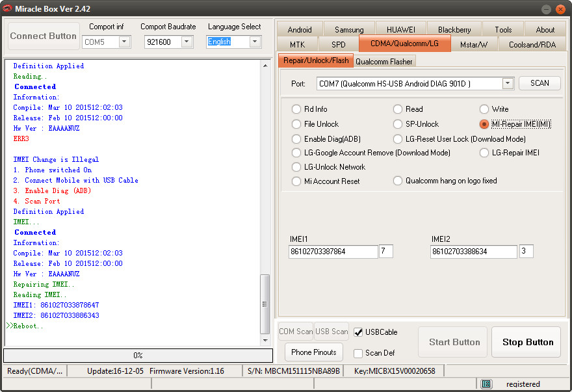Image resolution: width=572 pixels, height=392 pixels.
Task: Click the Firmware Version:1.16 status text
Action: coord(187,371)
